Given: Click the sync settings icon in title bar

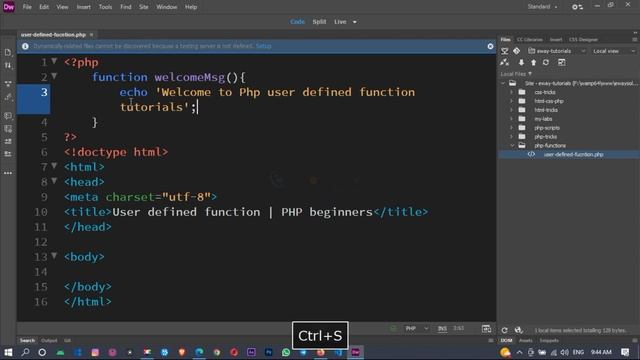Looking at the screenshot, I should click(577, 7).
